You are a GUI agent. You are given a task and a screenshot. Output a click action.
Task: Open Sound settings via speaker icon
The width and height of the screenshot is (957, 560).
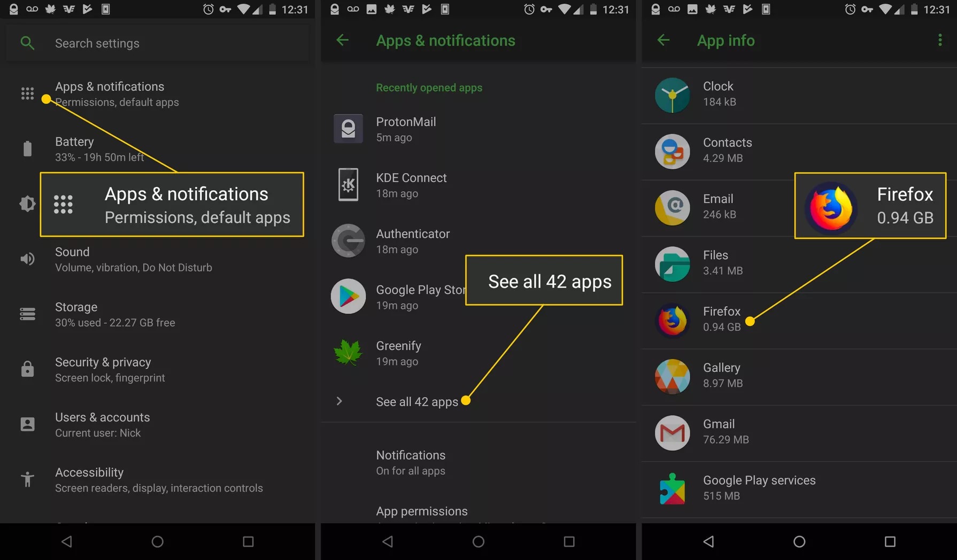[x=27, y=259]
